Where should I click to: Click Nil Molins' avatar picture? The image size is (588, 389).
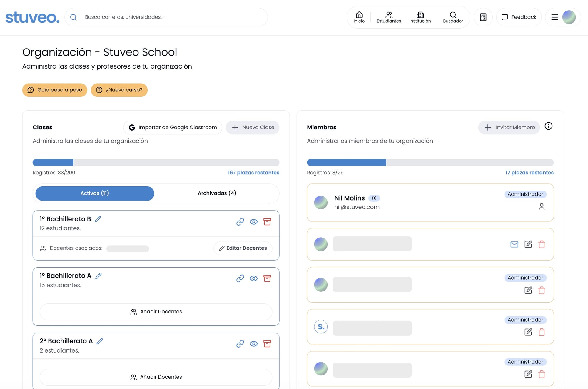(321, 203)
